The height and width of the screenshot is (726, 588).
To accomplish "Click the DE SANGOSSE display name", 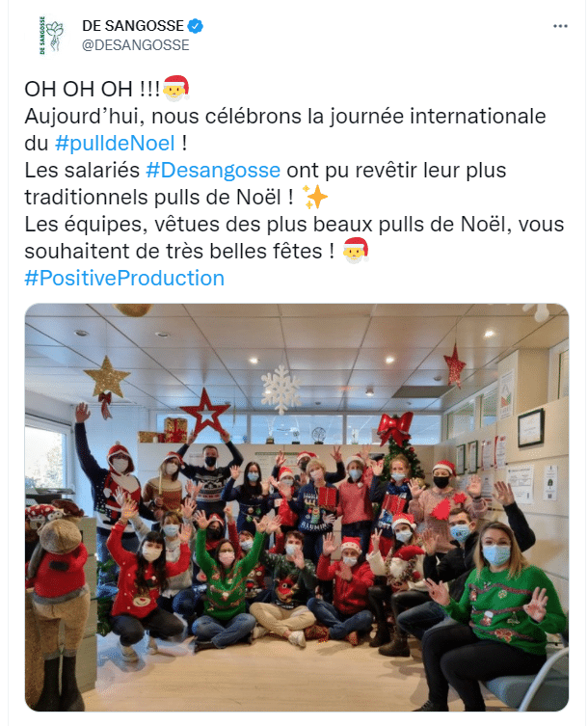I will 133,26.
